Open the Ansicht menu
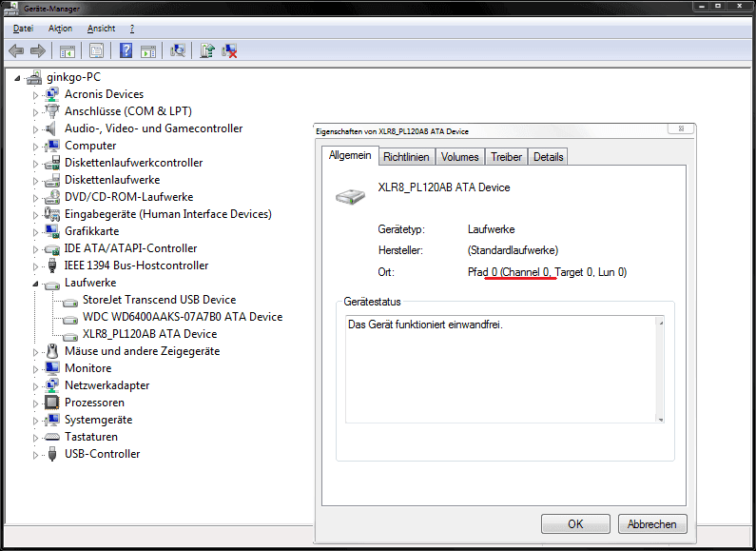This screenshot has height=551, width=756. click(101, 29)
